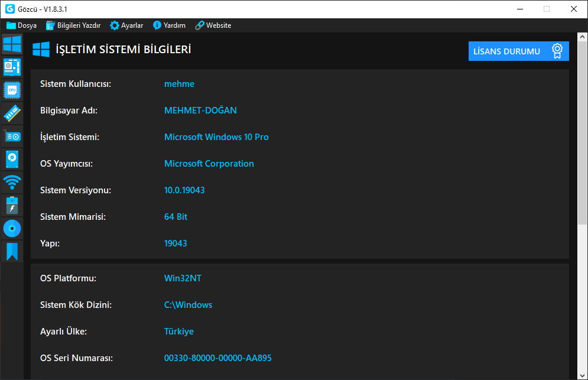Open the Wi-Fi network section
The width and height of the screenshot is (588, 380).
point(12,182)
